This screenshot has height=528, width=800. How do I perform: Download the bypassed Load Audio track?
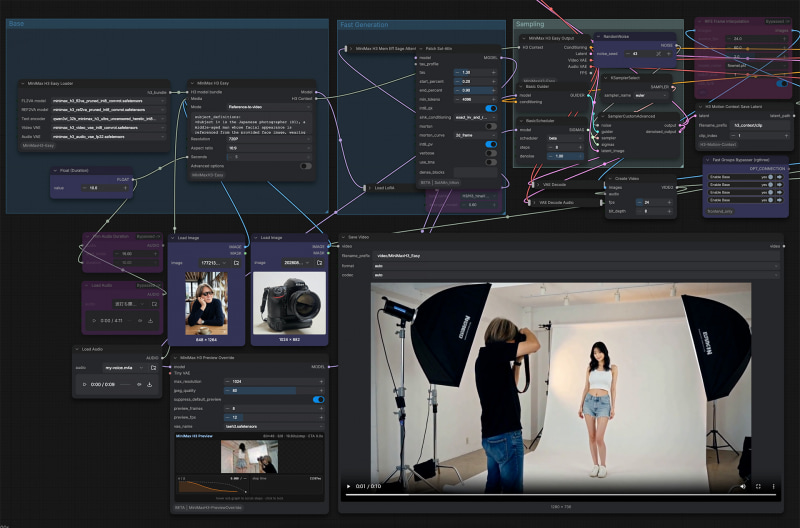pos(151,321)
